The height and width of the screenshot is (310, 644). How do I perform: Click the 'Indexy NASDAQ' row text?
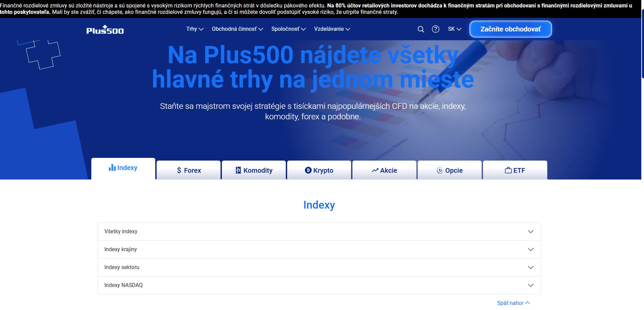[123, 285]
